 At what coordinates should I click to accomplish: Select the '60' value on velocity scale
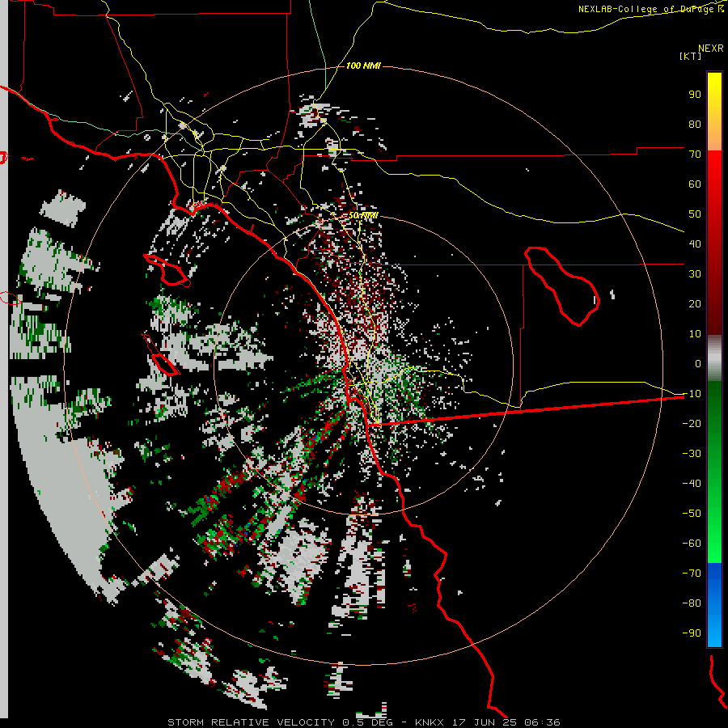tap(695, 184)
